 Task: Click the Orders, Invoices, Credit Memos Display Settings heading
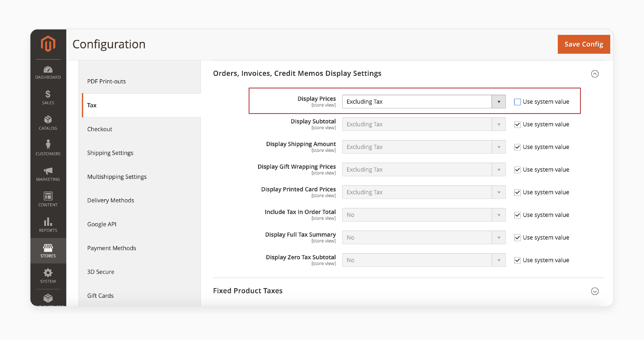click(297, 73)
